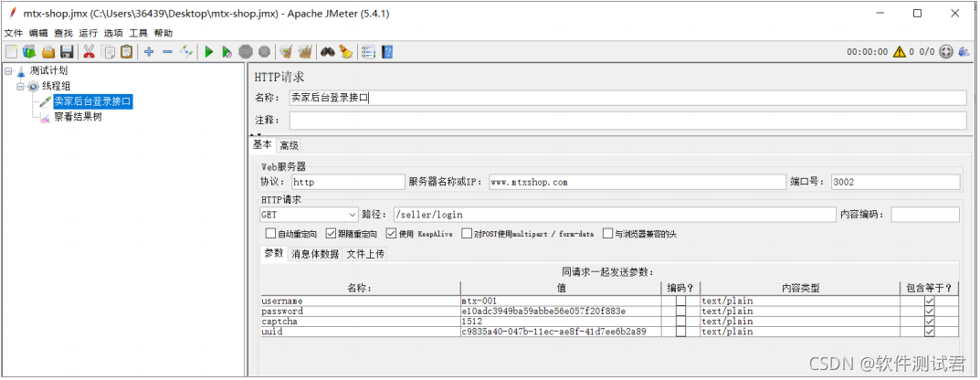Viewport: 980px width, 380px height.
Task: Uncheck 使用 KeepAlive checkbox
Action: tap(391, 234)
